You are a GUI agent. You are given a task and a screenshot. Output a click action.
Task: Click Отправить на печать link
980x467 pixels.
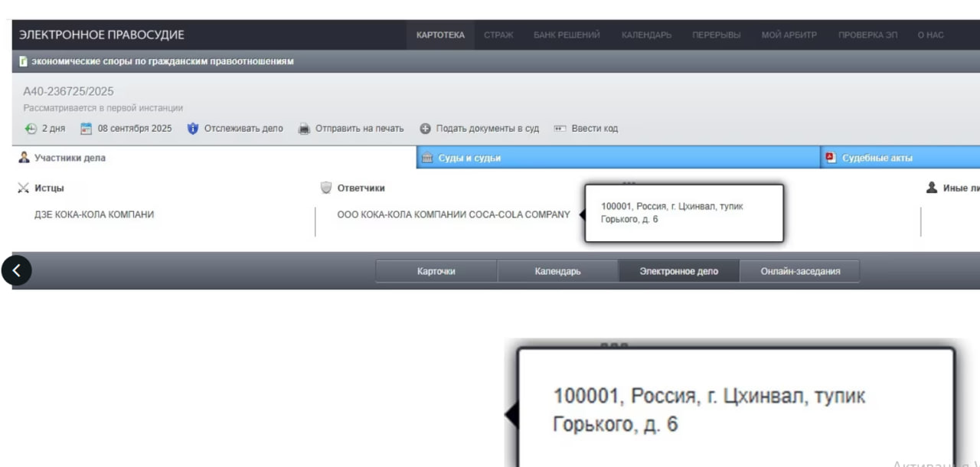tap(359, 129)
